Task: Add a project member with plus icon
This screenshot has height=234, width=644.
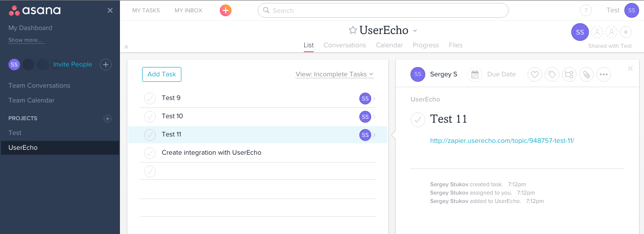Action: tap(626, 32)
